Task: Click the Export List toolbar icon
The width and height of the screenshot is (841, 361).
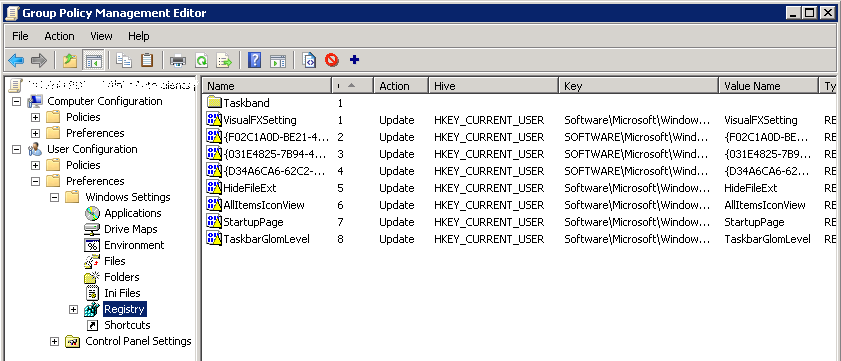Action: pyautogui.click(x=224, y=61)
